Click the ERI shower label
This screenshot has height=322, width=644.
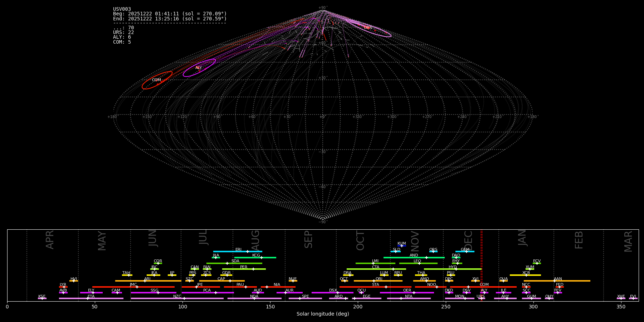pos(239,250)
